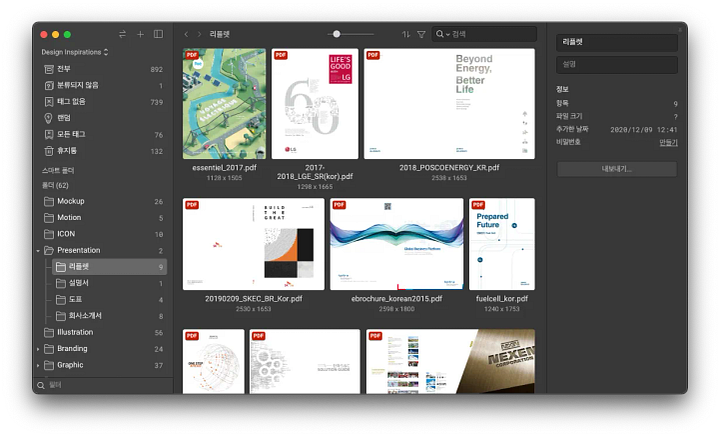Click the ebrochure_korean2015.pdf file name
Image resolution: width=720 pixels, height=437 pixels.
click(x=397, y=298)
